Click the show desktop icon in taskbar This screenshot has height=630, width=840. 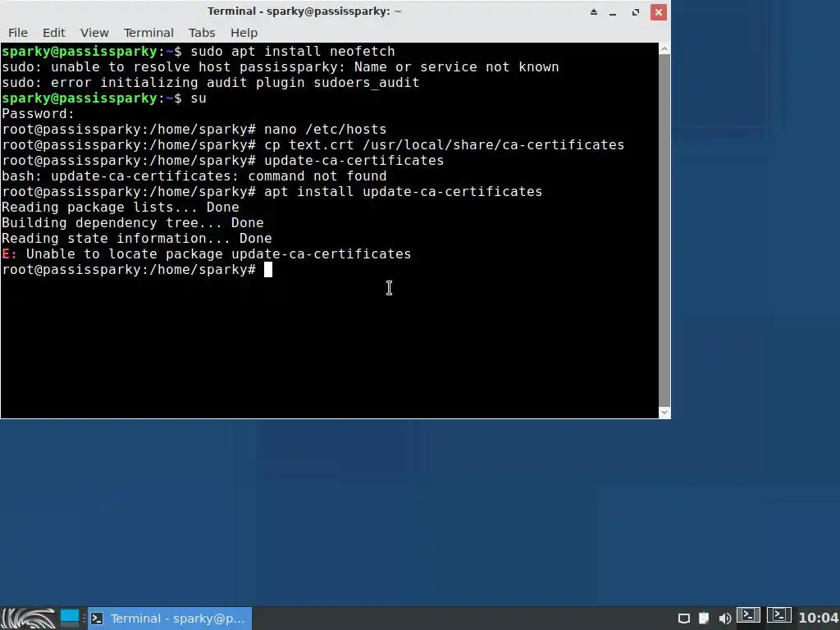tap(70, 618)
